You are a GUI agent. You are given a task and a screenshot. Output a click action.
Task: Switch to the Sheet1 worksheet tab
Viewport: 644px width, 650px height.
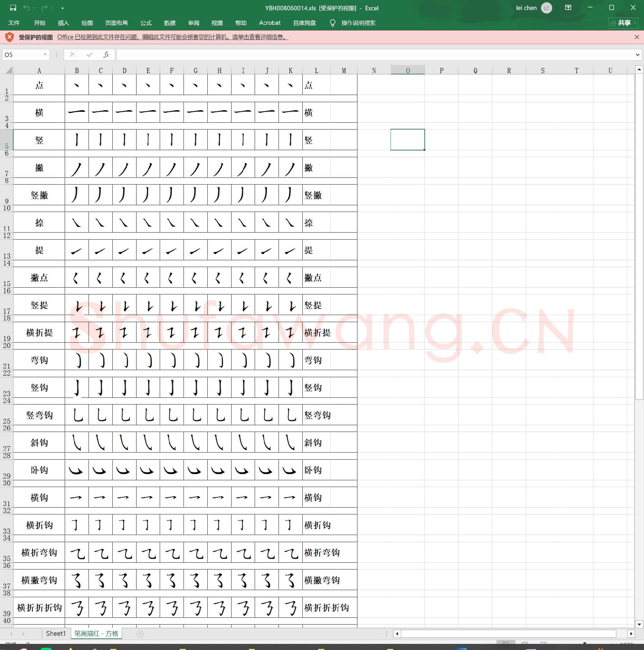[x=55, y=634]
